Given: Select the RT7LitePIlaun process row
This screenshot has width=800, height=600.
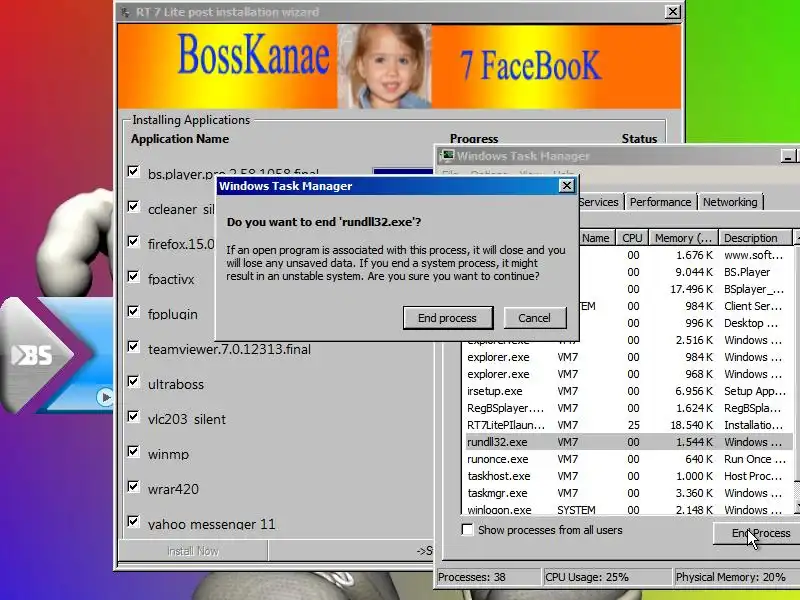Looking at the screenshot, I should (629, 425).
